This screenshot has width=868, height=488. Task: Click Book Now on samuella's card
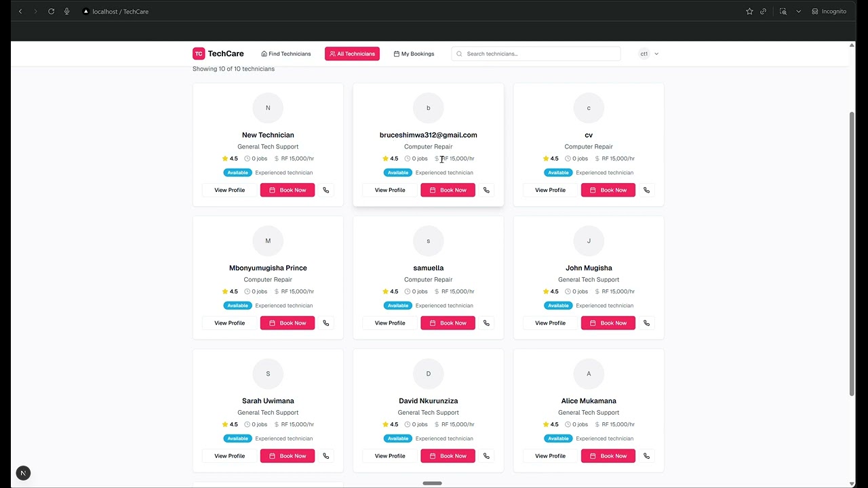pyautogui.click(x=448, y=323)
